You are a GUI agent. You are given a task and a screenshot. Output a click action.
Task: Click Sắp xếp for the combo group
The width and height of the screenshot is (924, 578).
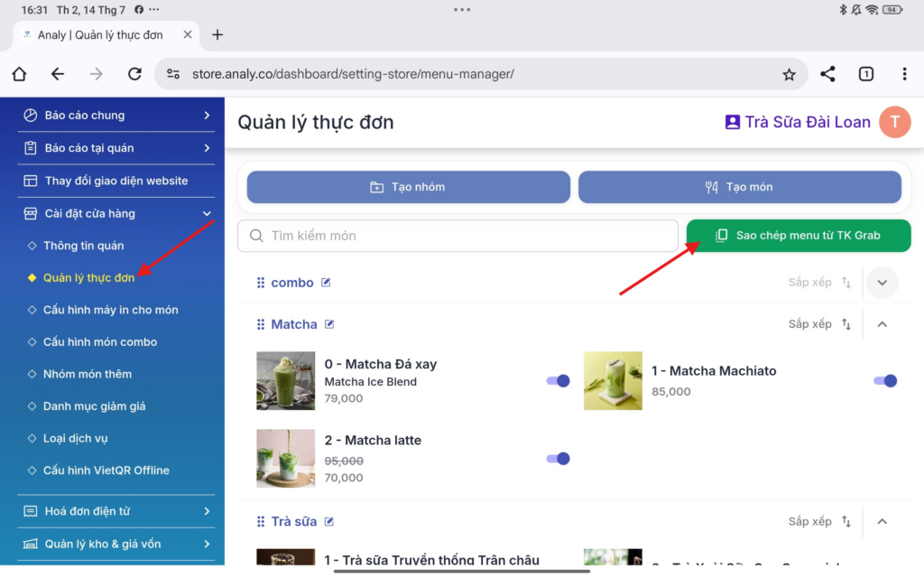(809, 283)
